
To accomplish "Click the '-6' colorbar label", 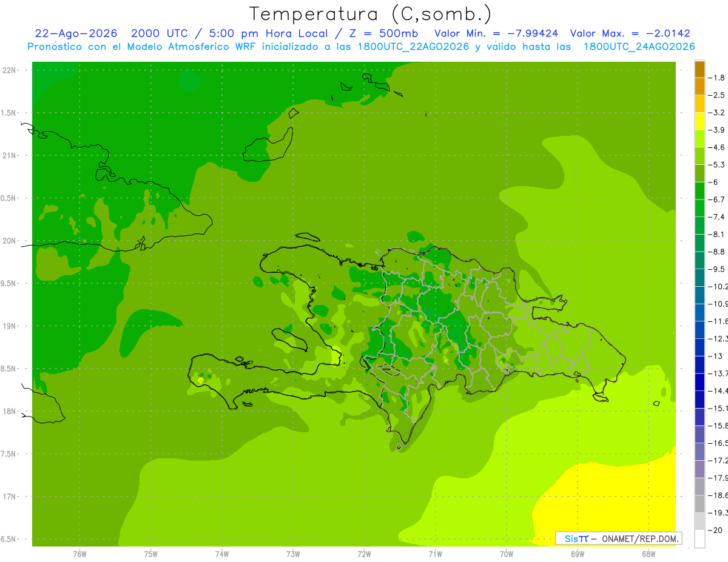I will pos(713,182).
